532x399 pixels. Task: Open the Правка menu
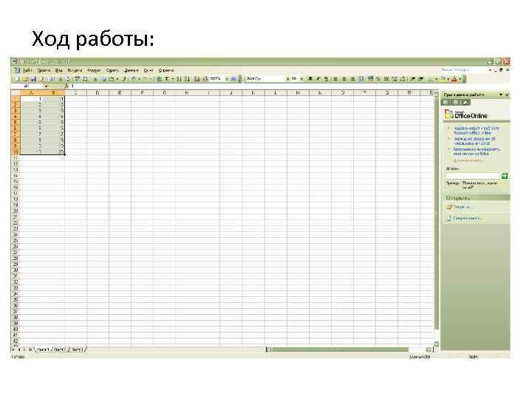(x=44, y=70)
